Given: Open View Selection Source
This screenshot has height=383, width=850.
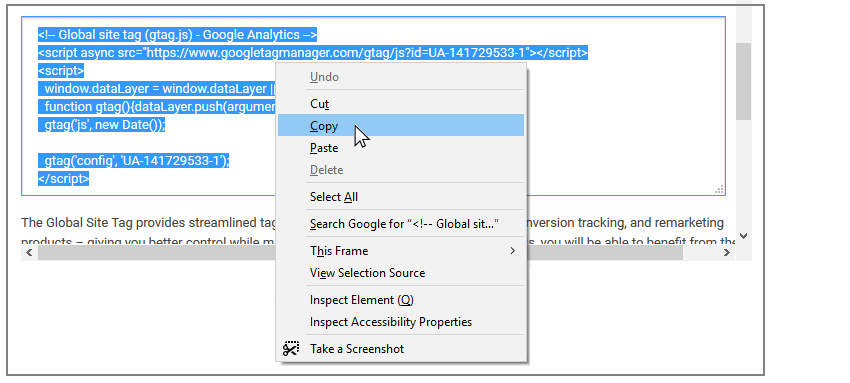Looking at the screenshot, I should [x=401, y=272].
